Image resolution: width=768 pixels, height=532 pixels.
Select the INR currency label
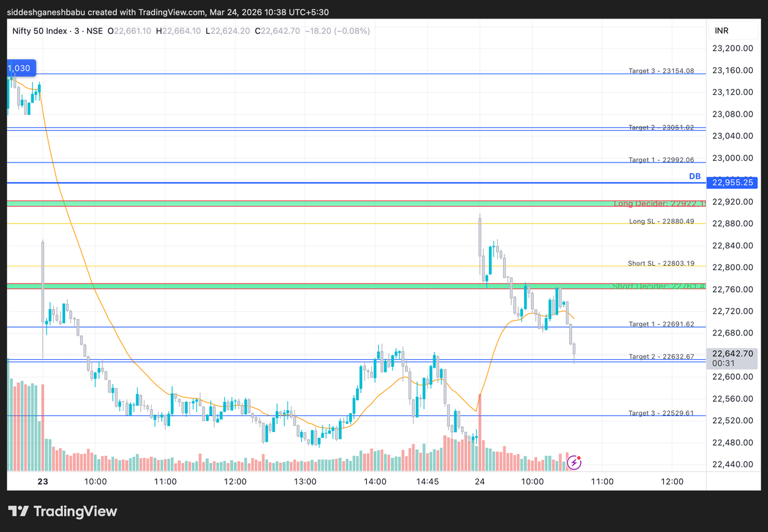click(721, 31)
